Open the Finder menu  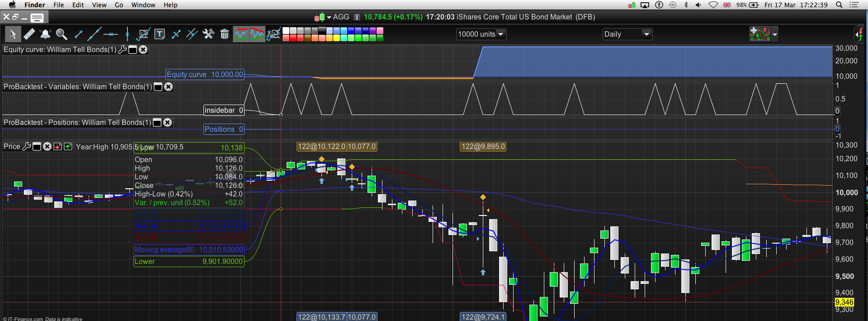click(35, 5)
